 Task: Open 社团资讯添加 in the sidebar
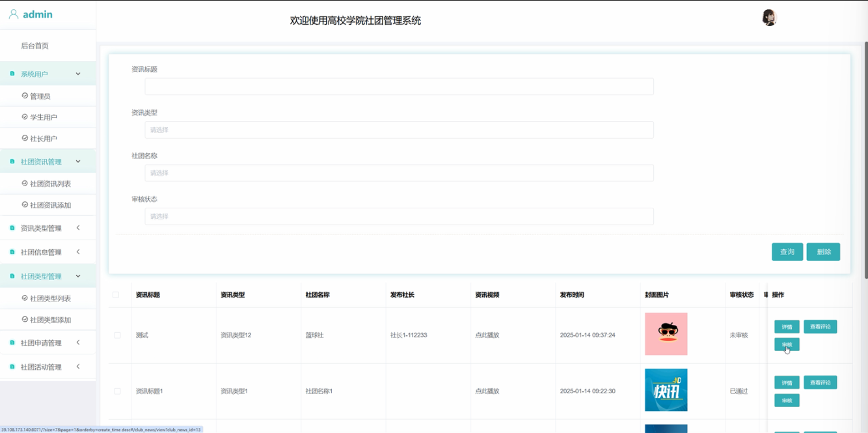pos(50,205)
